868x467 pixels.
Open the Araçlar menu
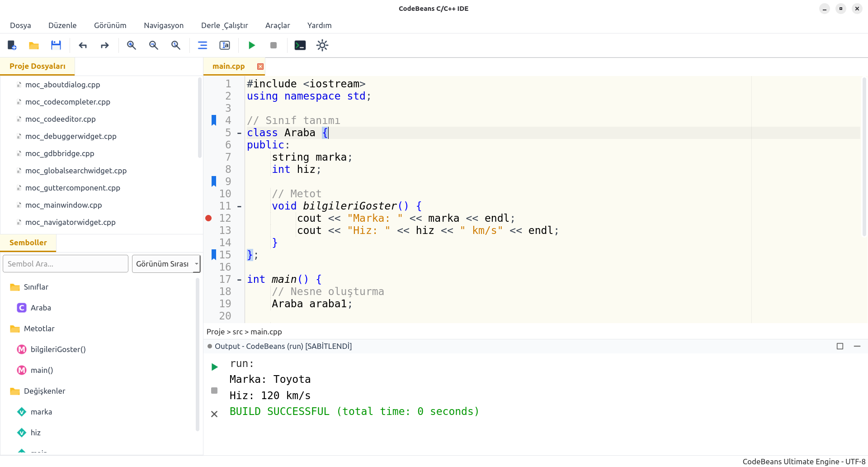[277, 25]
